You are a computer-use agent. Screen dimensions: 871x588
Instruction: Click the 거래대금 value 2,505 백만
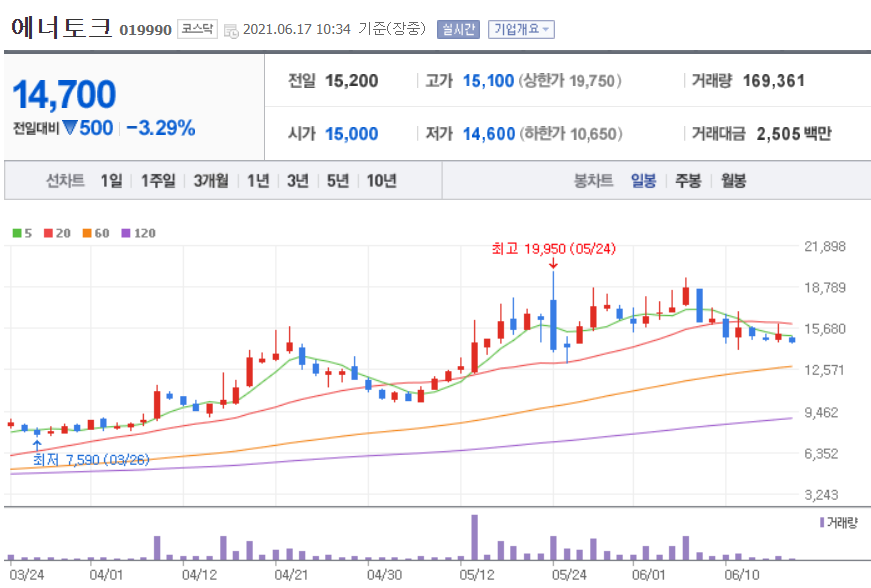794,134
